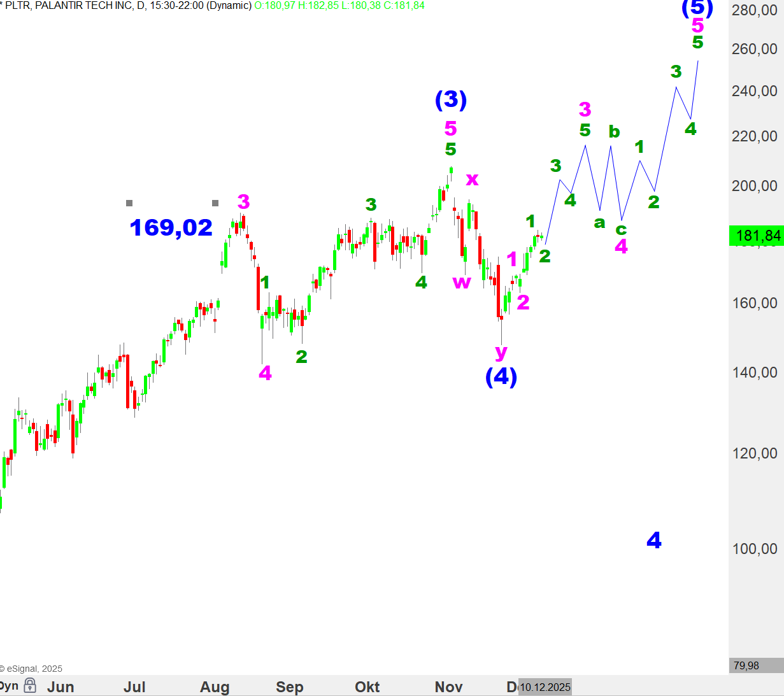This screenshot has height=696, width=784.
Task: Click the 79,98 price box on axis
Action: click(746, 665)
